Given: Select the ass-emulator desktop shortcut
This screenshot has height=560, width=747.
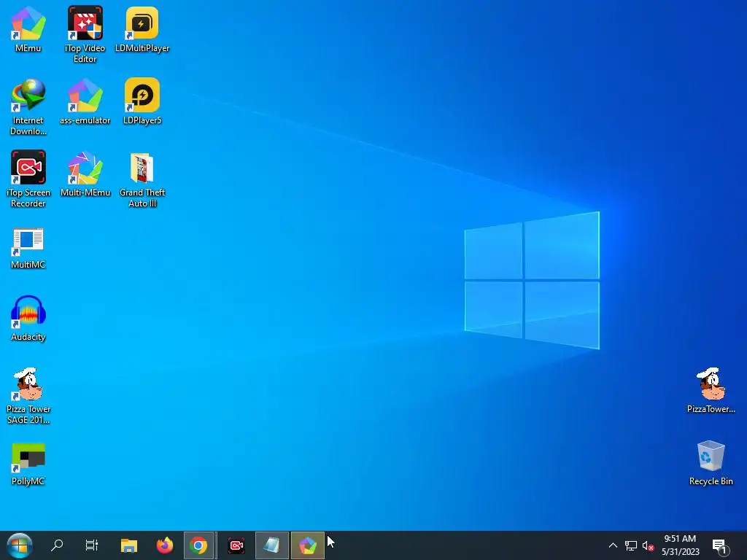Looking at the screenshot, I should (x=85, y=102).
